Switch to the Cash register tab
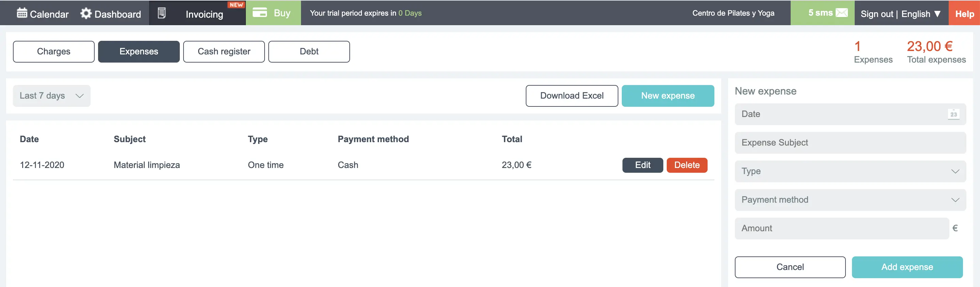980x287 pixels. click(x=224, y=52)
